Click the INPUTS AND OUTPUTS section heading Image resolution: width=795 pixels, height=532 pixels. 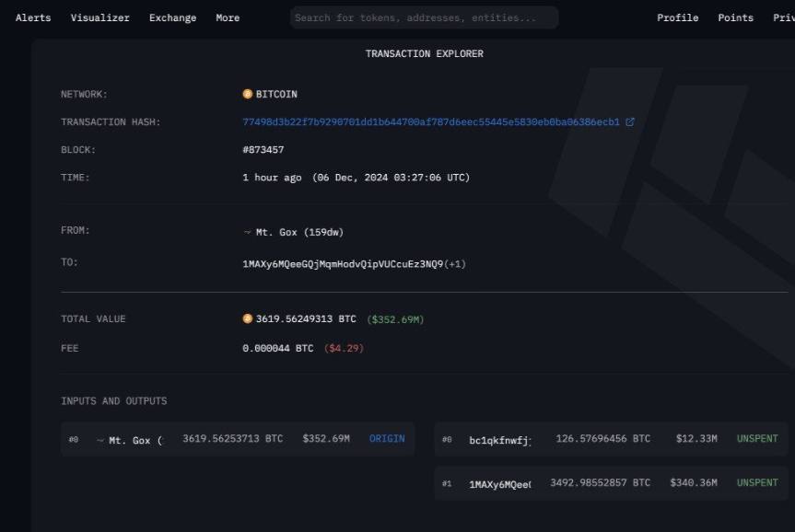[113, 401]
